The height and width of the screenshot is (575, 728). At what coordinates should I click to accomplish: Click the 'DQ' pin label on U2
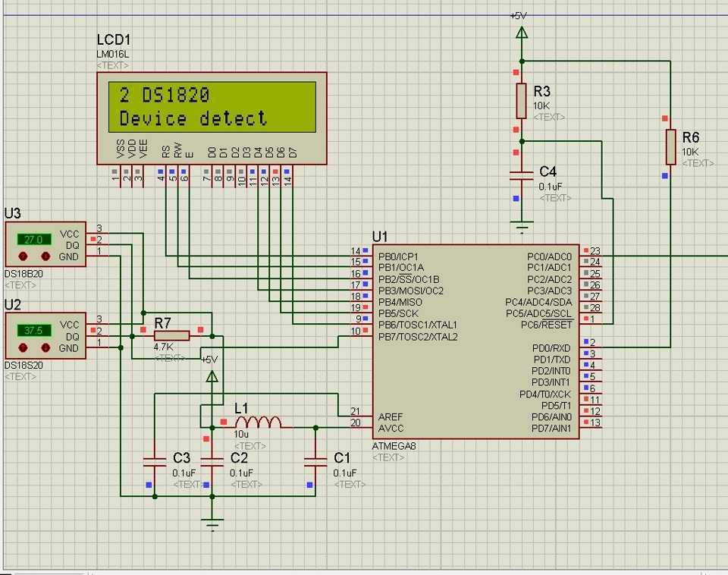coord(73,337)
